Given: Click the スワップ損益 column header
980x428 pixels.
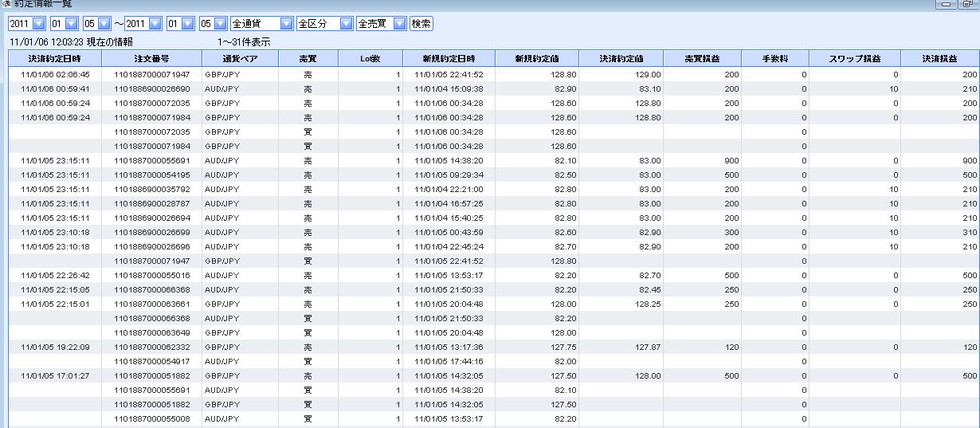Looking at the screenshot, I should (855, 59).
